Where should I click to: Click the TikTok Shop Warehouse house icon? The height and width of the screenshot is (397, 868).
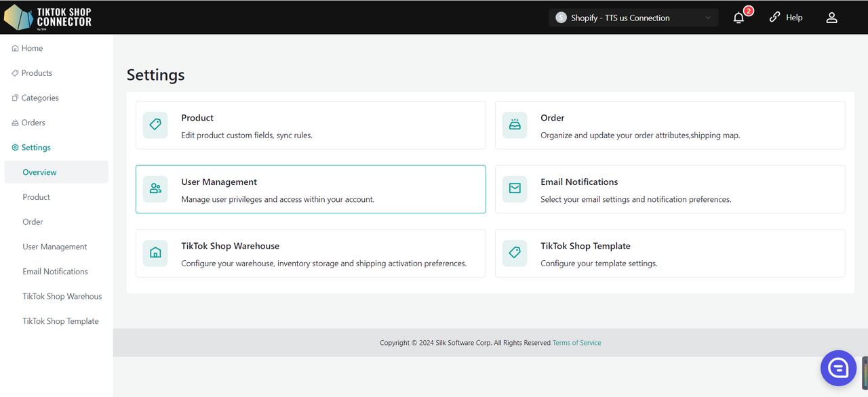(155, 253)
